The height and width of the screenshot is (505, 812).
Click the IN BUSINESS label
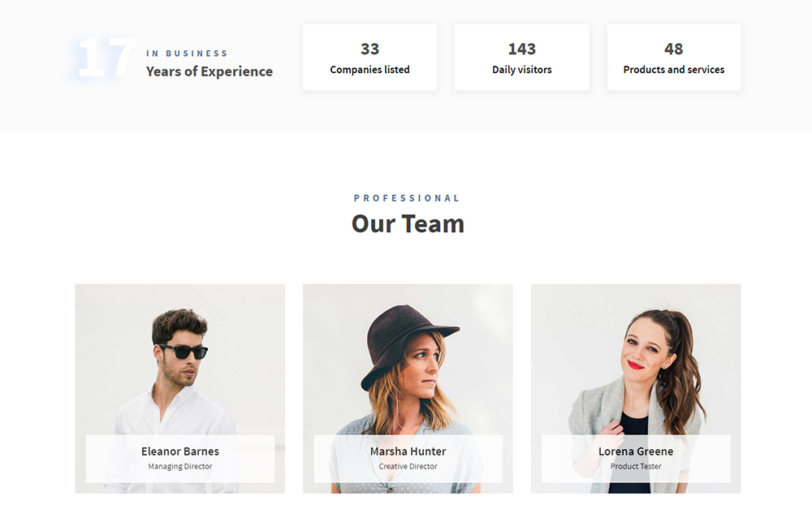pos(187,54)
